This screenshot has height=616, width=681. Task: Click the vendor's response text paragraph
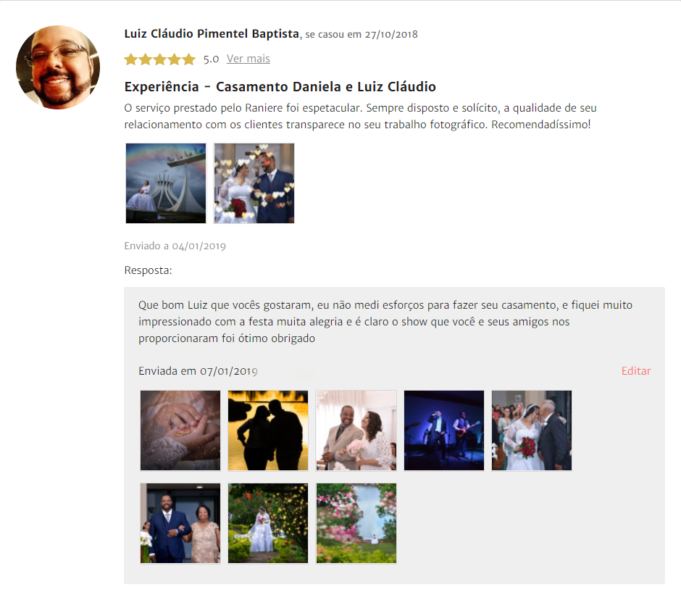click(x=385, y=322)
